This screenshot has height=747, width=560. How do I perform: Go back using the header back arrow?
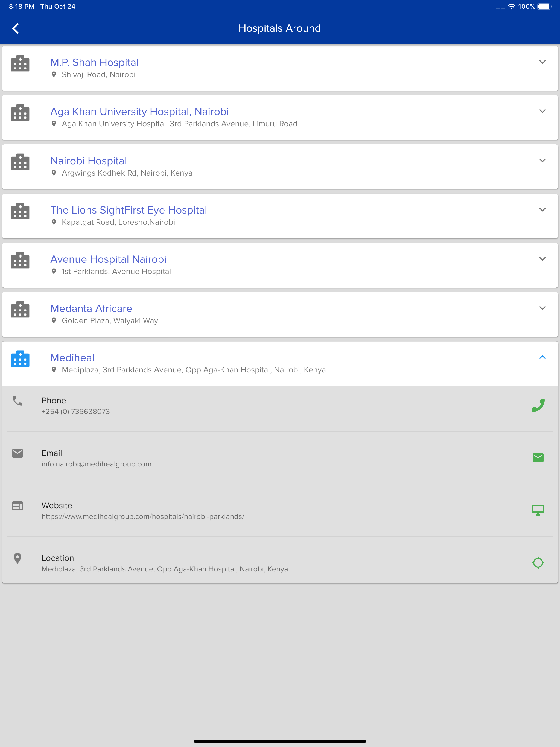16,28
